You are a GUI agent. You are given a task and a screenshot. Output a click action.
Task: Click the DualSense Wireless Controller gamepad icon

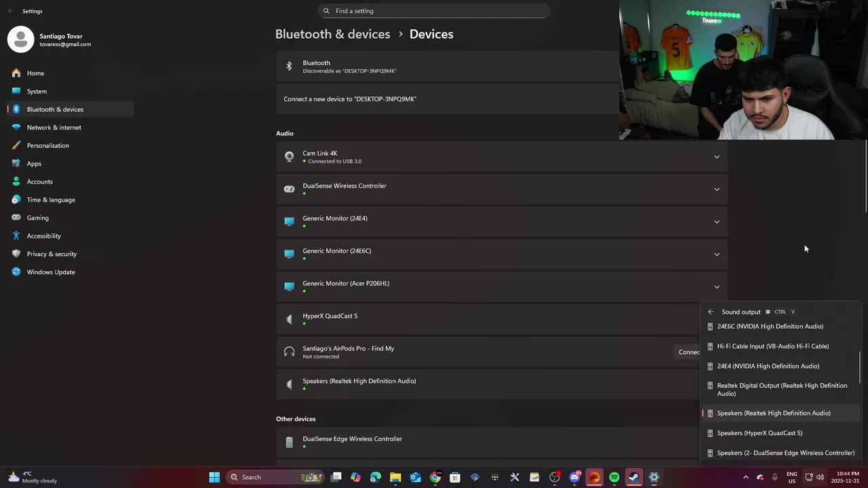(290, 189)
